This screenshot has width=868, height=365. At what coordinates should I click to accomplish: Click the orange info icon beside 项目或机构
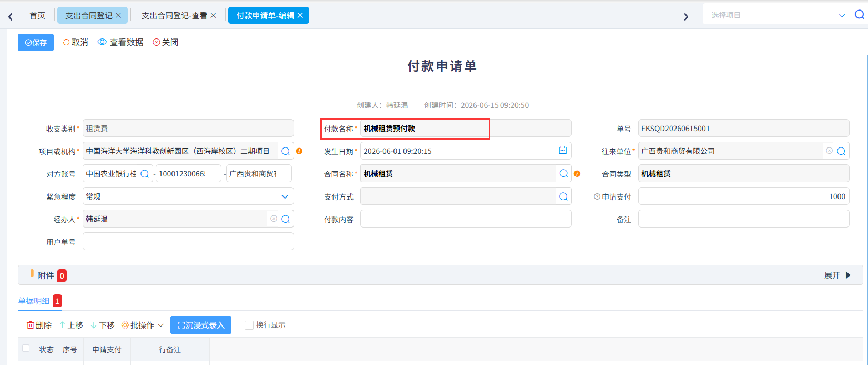[299, 151]
